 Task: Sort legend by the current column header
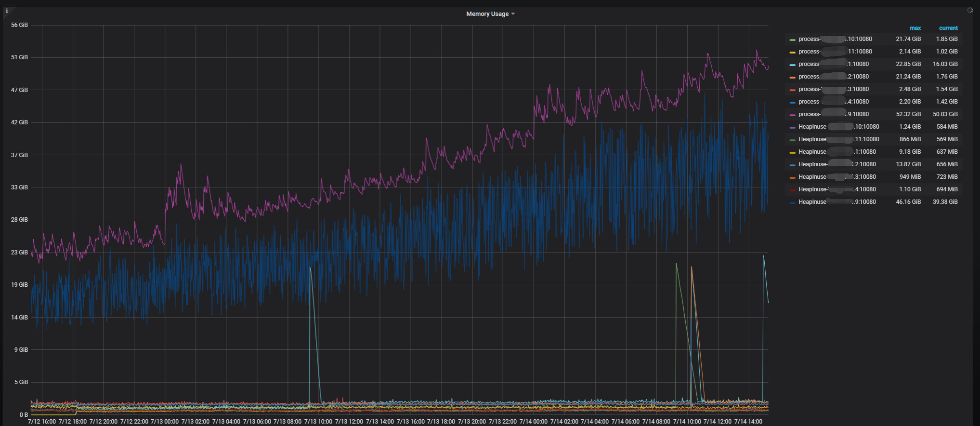pos(948,28)
